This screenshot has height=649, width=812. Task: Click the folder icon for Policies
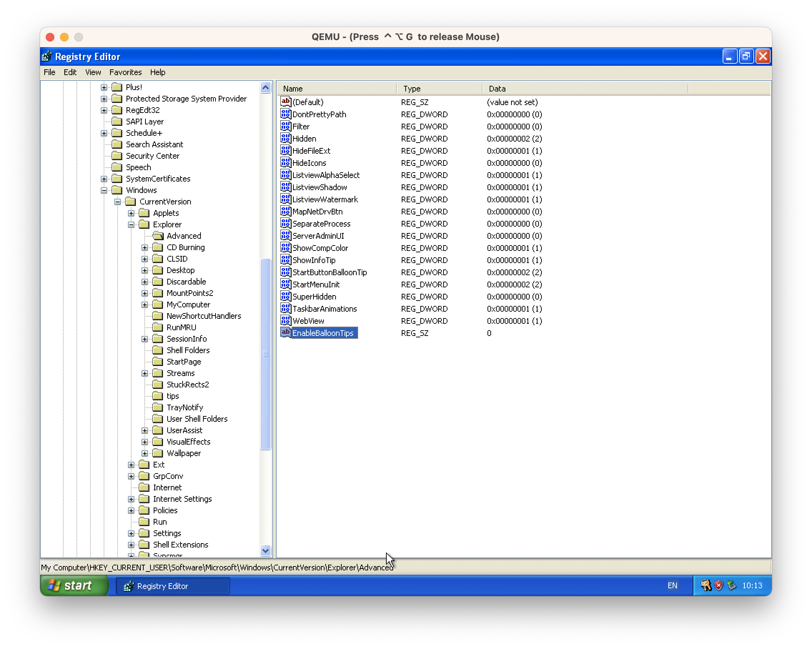(x=144, y=510)
